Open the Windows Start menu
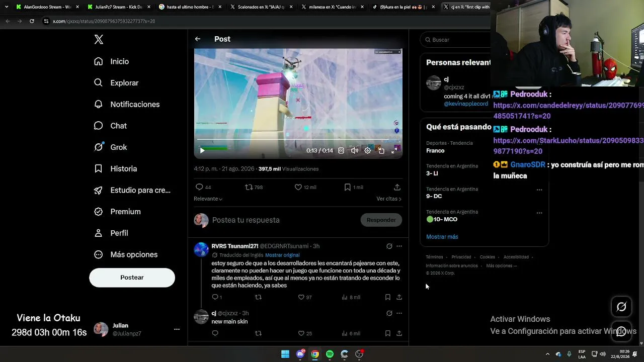This screenshot has height=362, width=644. click(285, 354)
